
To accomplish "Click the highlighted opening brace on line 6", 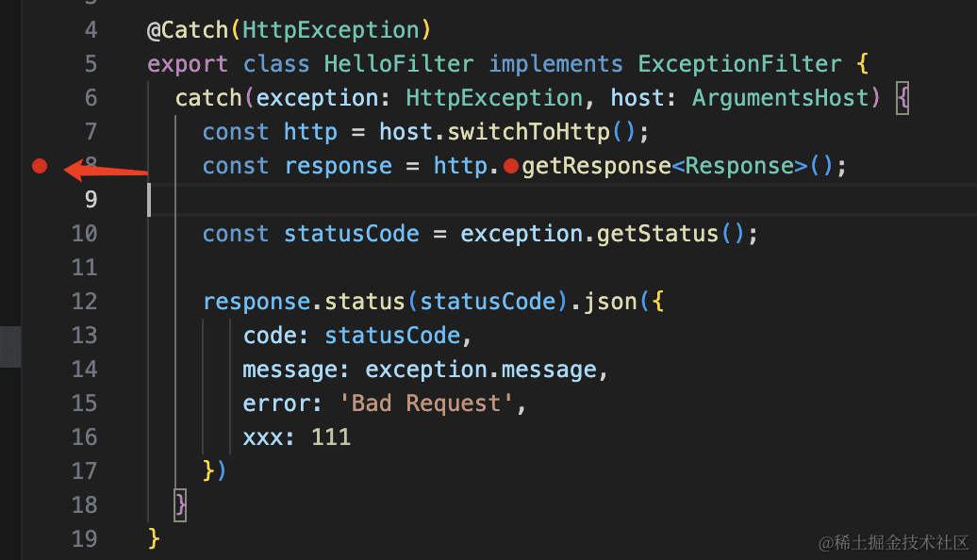I will [902, 98].
